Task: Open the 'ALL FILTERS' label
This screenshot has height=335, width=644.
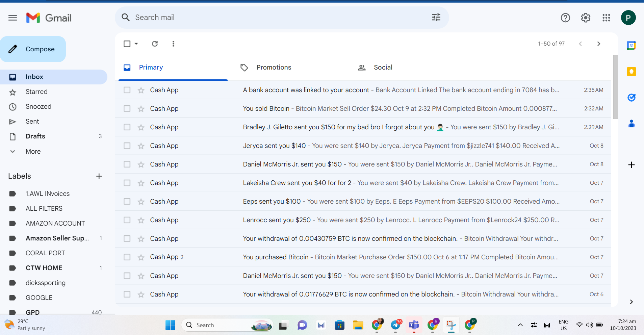Action: 44,209
